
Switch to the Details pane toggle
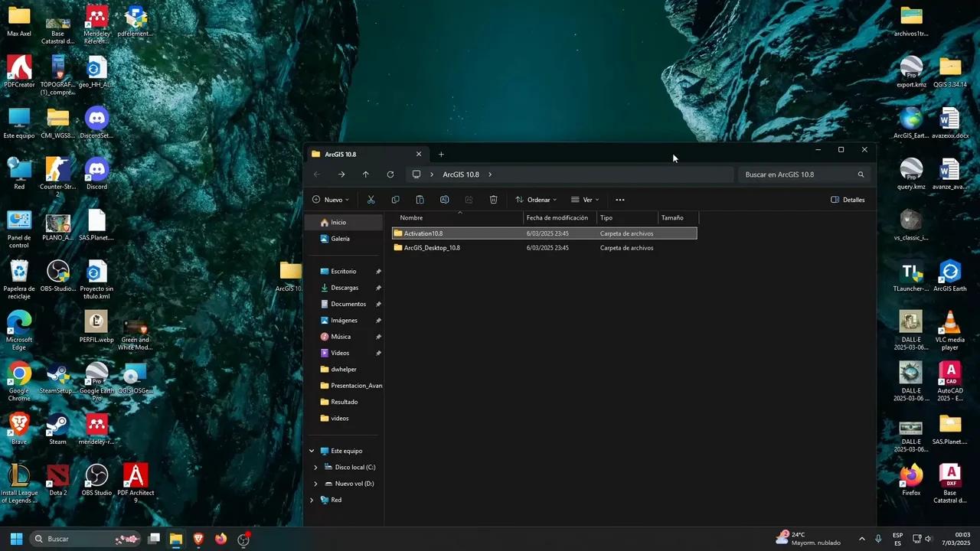(x=848, y=200)
